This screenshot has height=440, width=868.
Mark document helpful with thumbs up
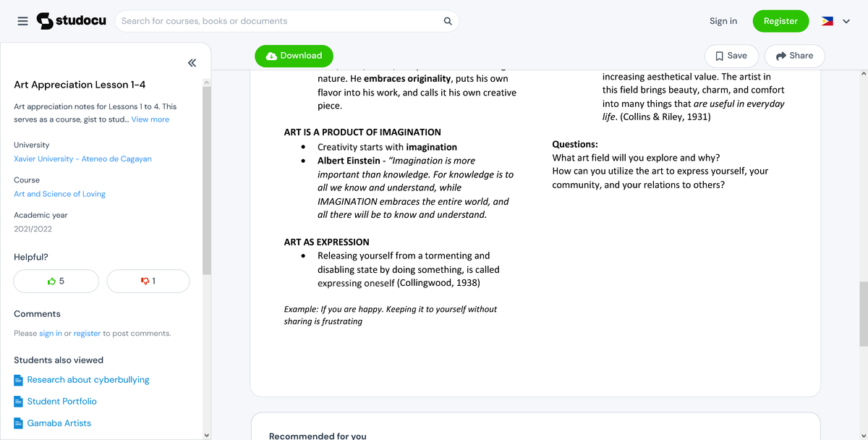click(x=56, y=281)
